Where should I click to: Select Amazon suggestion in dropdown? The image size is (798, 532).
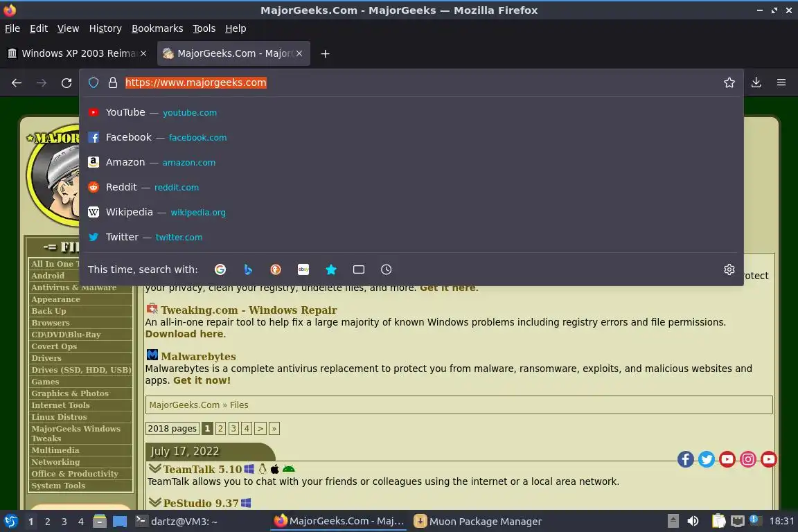[x=411, y=162]
